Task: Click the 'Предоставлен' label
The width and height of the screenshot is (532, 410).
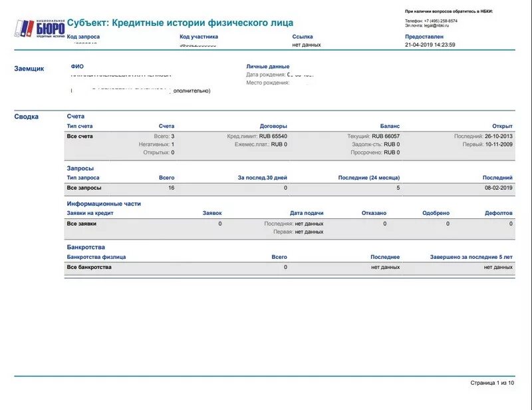Action: pyautogui.click(x=424, y=37)
